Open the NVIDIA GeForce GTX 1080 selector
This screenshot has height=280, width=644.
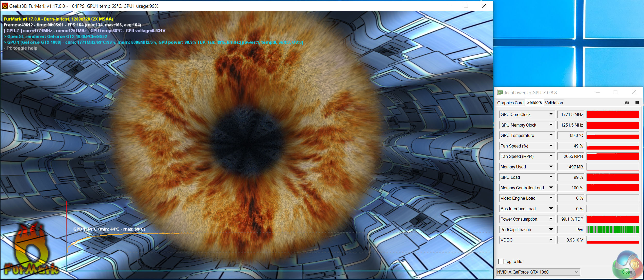click(x=538, y=272)
